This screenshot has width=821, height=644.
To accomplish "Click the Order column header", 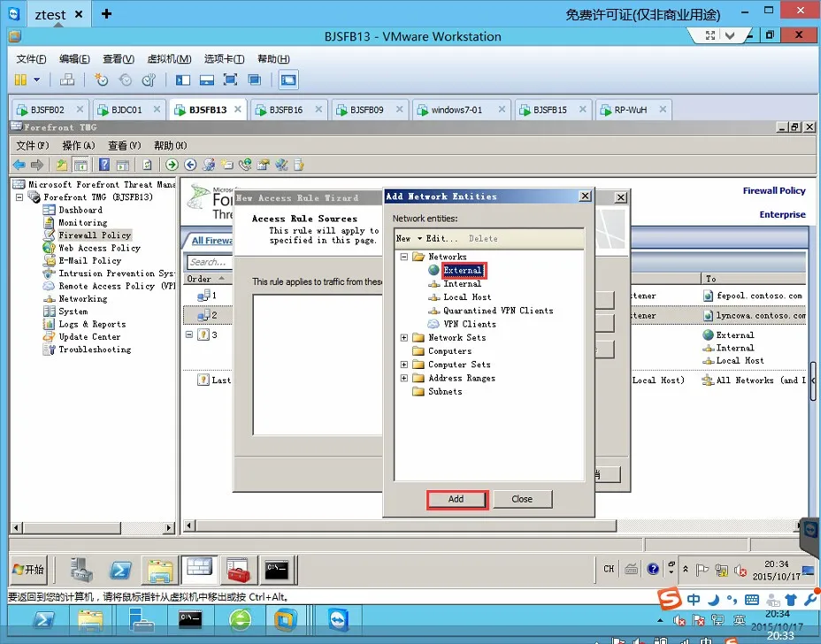I will point(207,279).
